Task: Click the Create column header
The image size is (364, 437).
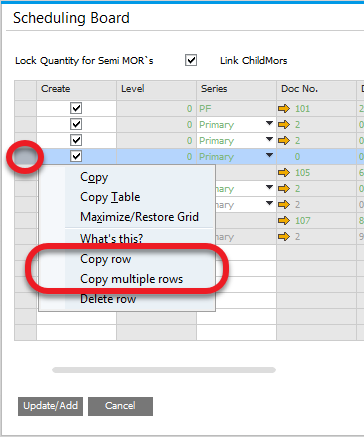Action: pos(76,89)
